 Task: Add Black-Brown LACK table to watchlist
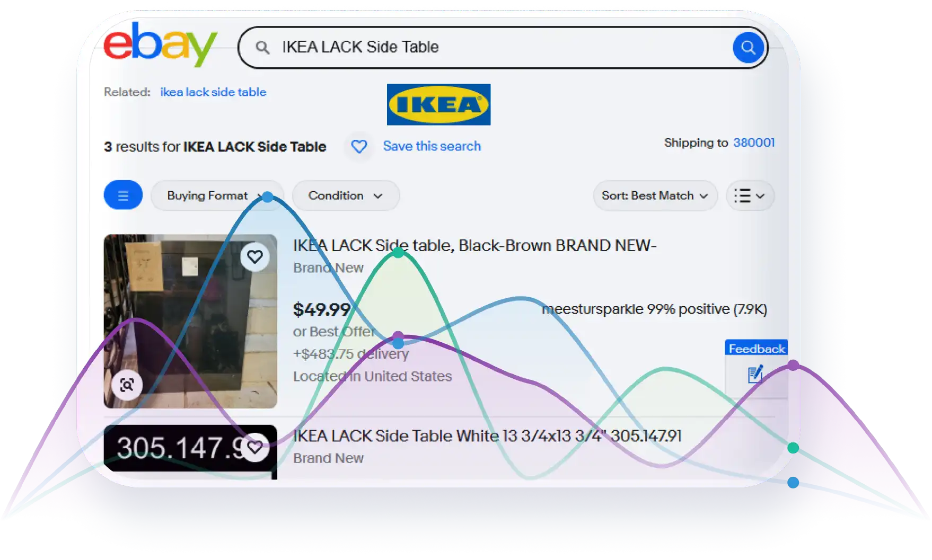point(255,257)
